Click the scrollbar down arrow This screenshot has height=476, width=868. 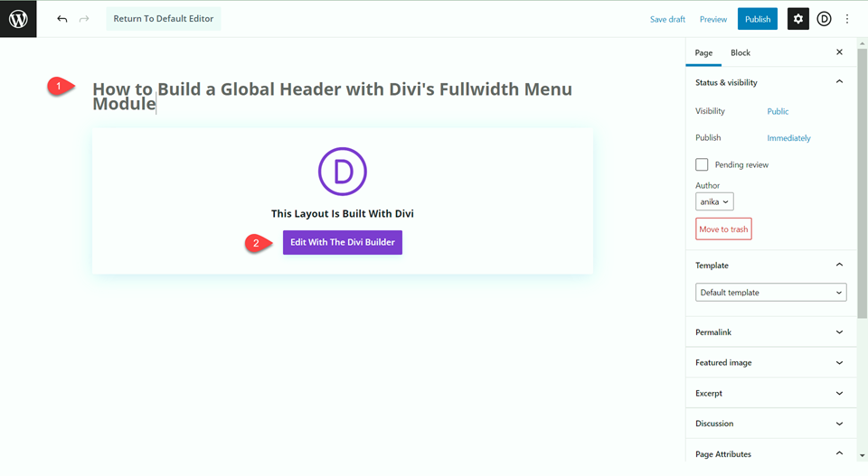coord(862,456)
